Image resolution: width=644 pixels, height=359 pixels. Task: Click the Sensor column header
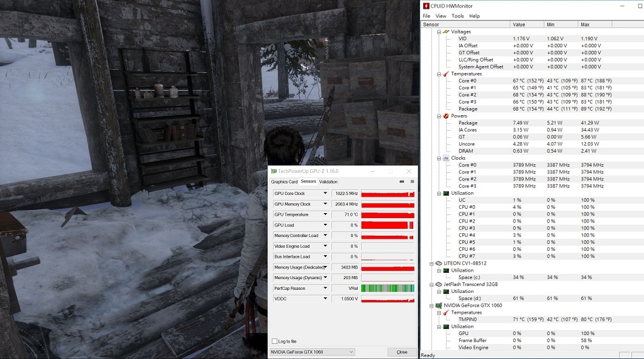[466, 25]
